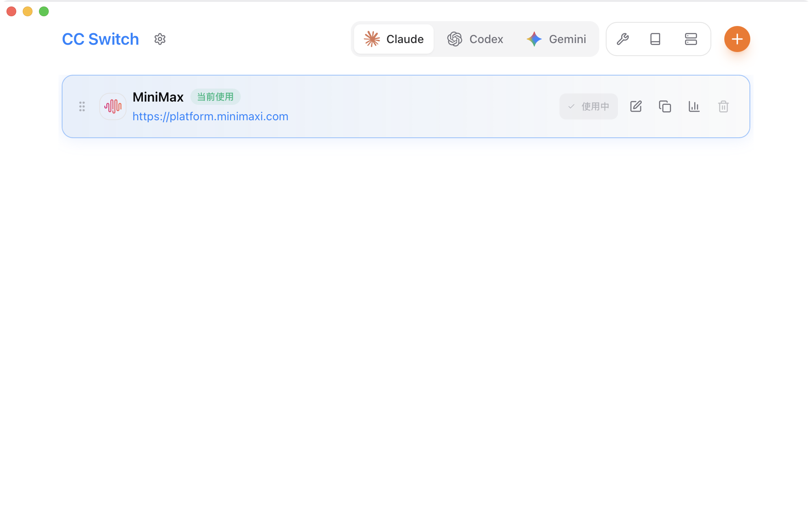The height and width of the screenshot is (529, 812).
Task: Open settings via gear icon
Action: pyautogui.click(x=160, y=39)
